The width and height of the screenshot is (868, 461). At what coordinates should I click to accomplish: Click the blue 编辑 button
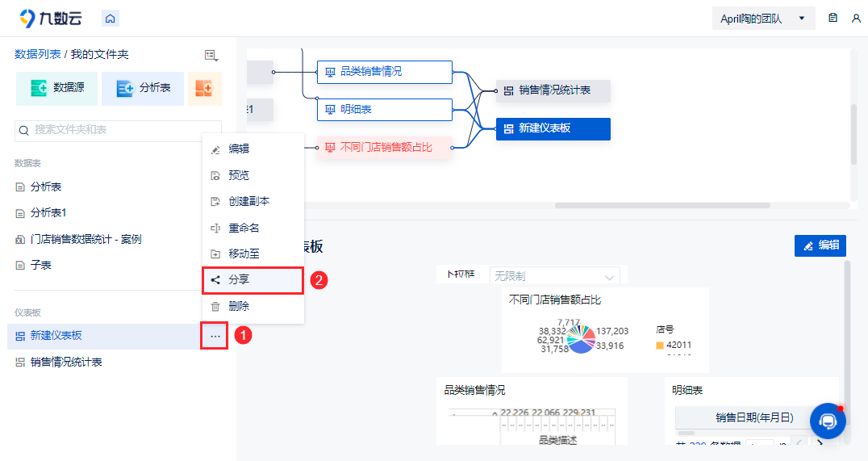820,245
